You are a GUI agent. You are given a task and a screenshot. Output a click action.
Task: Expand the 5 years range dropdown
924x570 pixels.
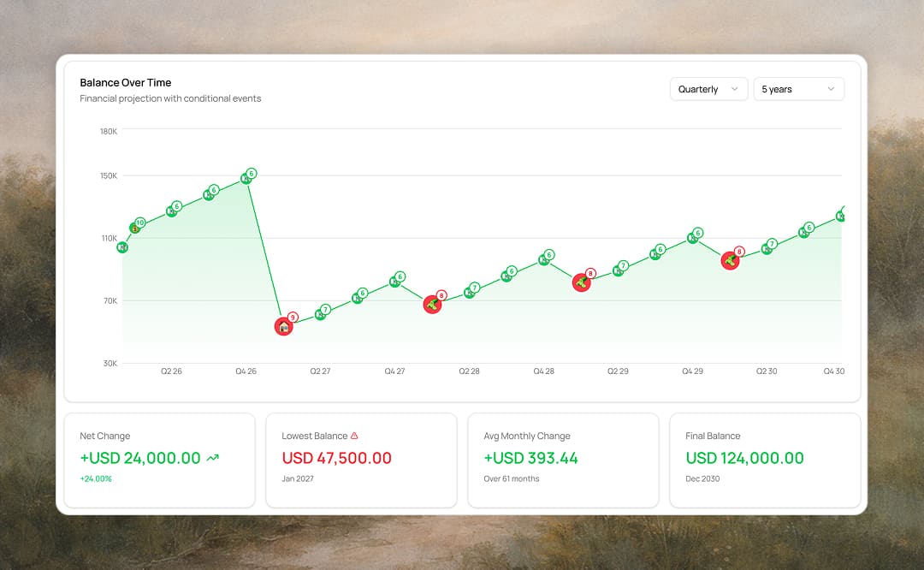click(x=798, y=89)
